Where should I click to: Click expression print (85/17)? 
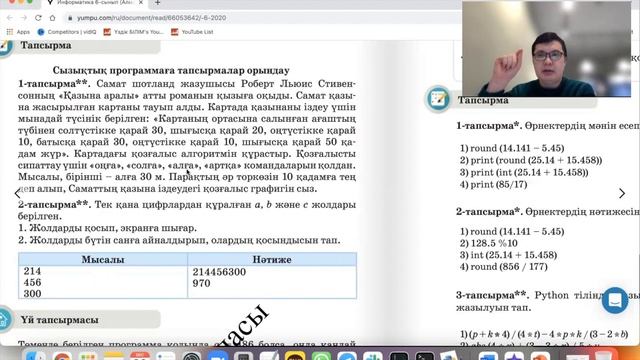pyautogui.click(x=499, y=184)
